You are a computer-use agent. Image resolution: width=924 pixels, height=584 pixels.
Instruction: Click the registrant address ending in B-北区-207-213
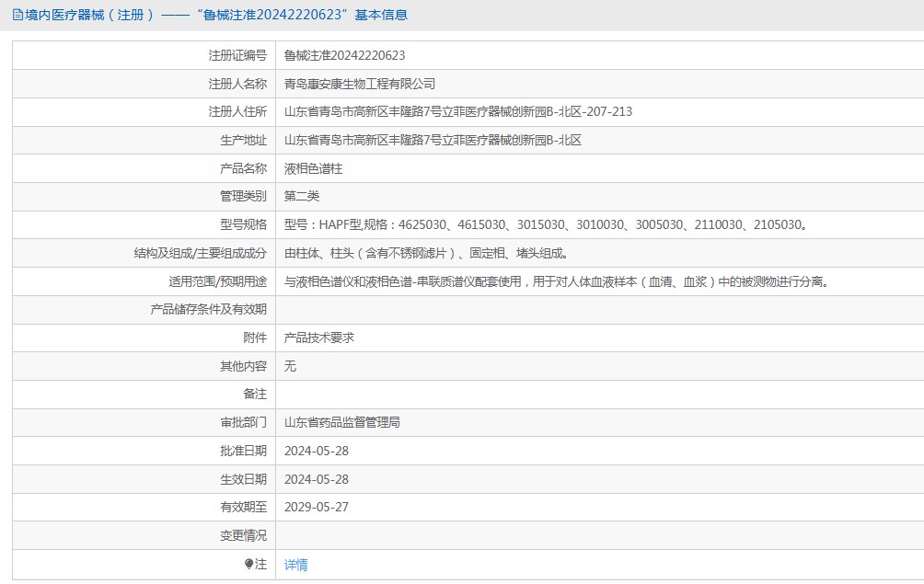[x=457, y=112]
